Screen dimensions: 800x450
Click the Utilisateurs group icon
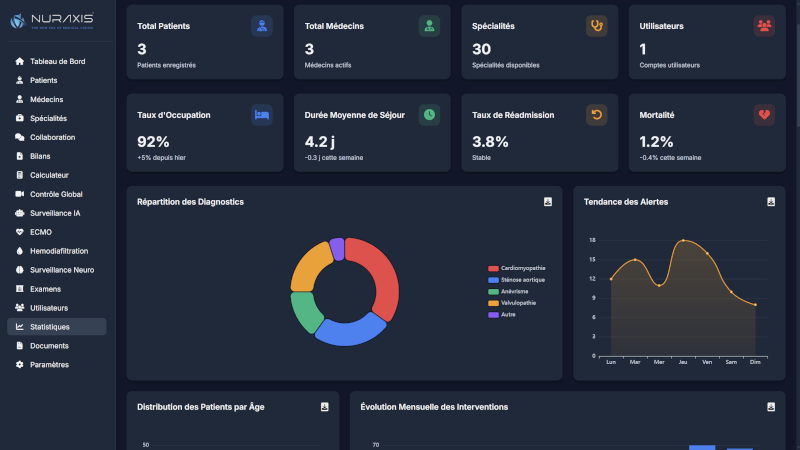(764, 26)
